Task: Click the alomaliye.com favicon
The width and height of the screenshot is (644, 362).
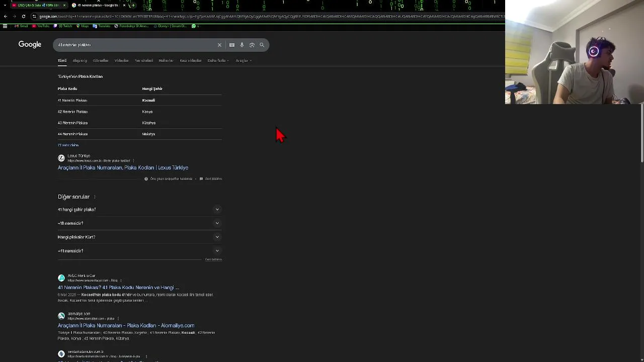Action: tap(61, 316)
